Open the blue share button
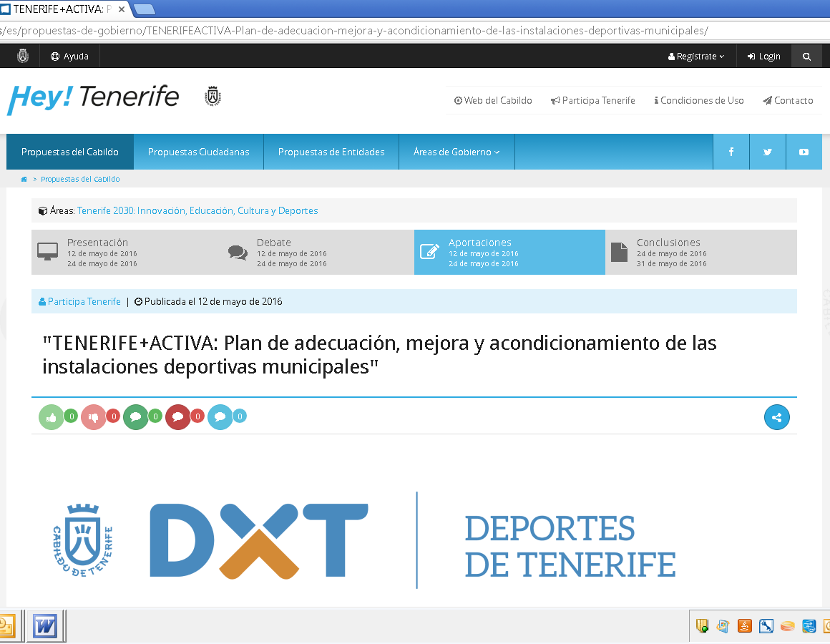 (776, 417)
